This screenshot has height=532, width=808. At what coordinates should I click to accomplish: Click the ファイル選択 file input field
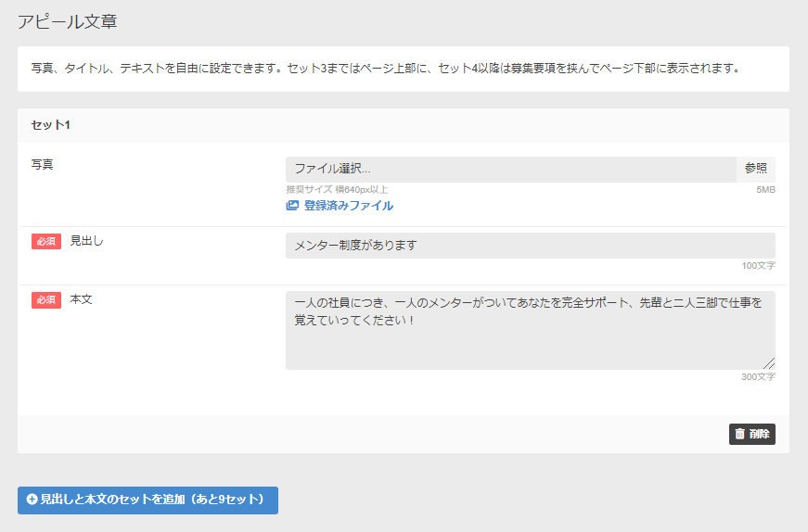(x=510, y=169)
